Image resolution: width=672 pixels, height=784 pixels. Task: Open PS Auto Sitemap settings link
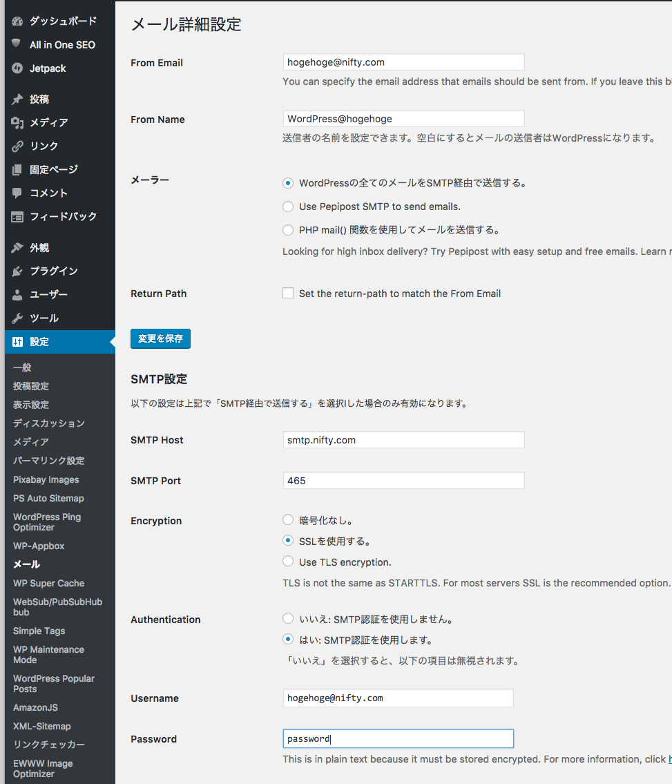48,498
